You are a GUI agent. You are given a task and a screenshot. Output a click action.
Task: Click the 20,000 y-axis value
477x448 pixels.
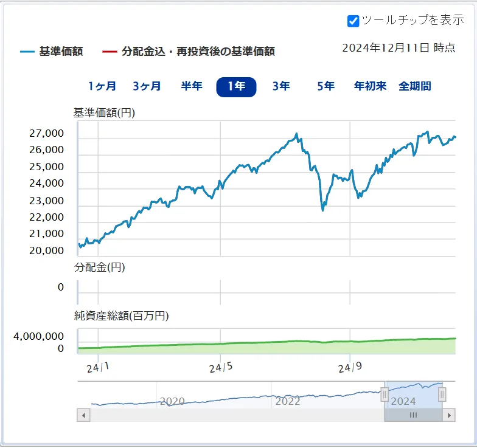click(x=46, y=250)
